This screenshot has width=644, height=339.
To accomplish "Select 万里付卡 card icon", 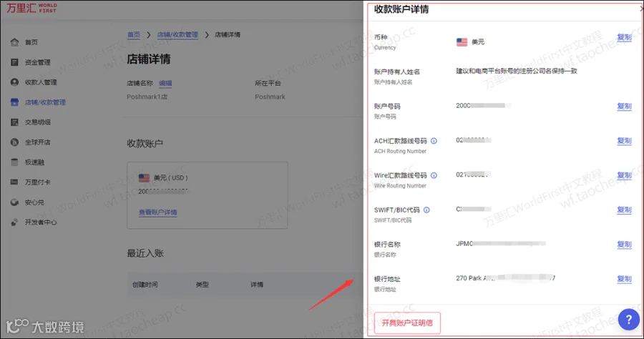I will [x=14, y=182].
